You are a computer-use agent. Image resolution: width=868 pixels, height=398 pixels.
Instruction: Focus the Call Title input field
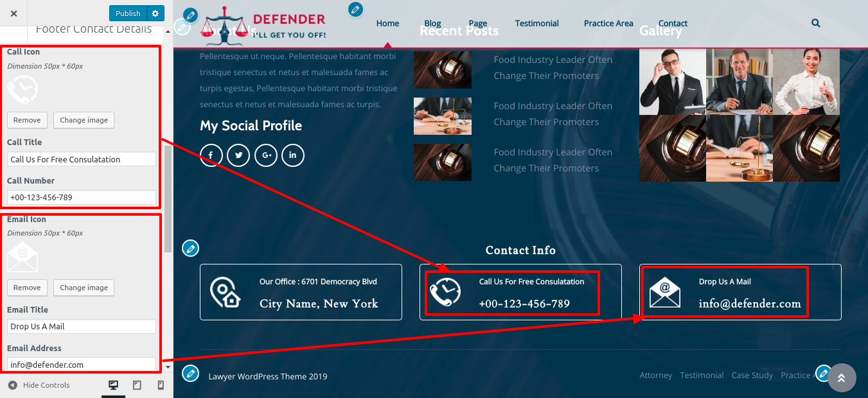82,159
